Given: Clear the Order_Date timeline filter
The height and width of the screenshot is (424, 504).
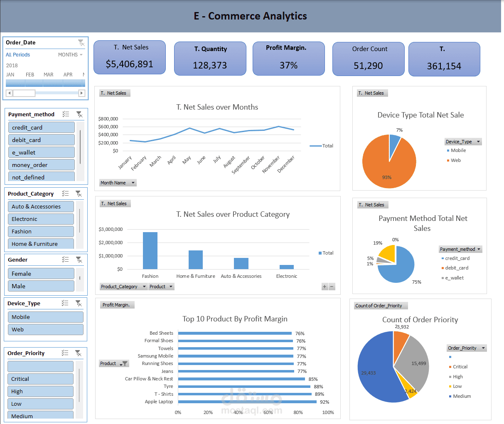Looking at the screenshot, I should point(81,42).
